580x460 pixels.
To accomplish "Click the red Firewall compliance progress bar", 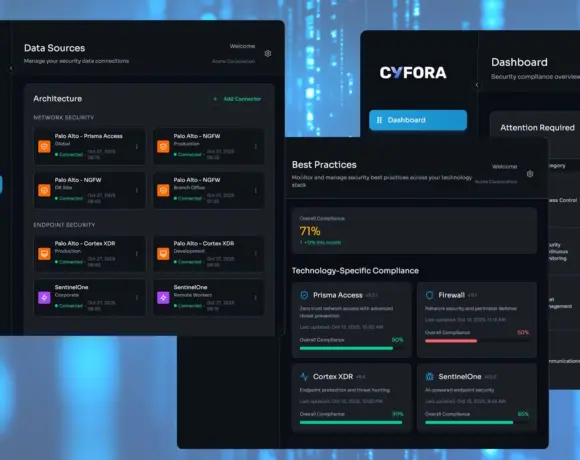I will click(477, 341).
